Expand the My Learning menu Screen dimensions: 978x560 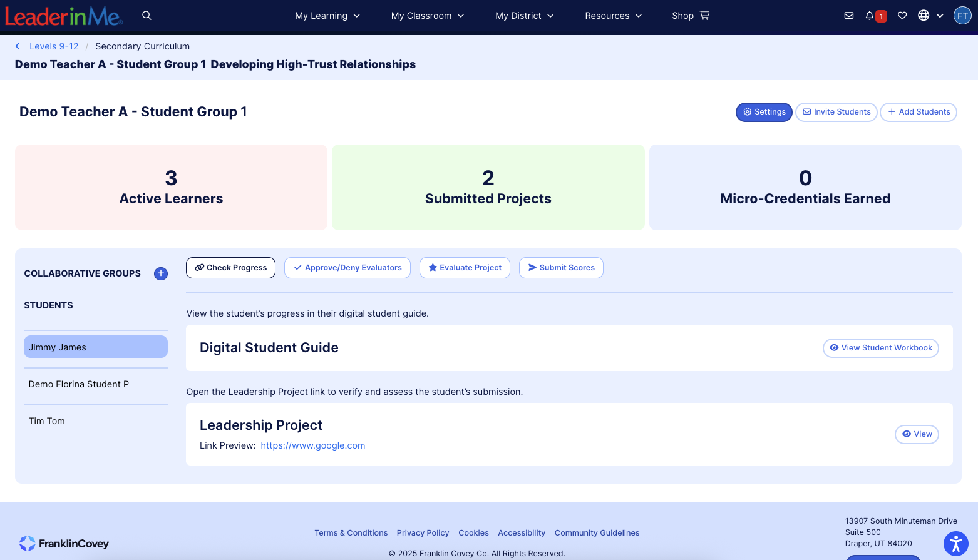tap(327, 16)
